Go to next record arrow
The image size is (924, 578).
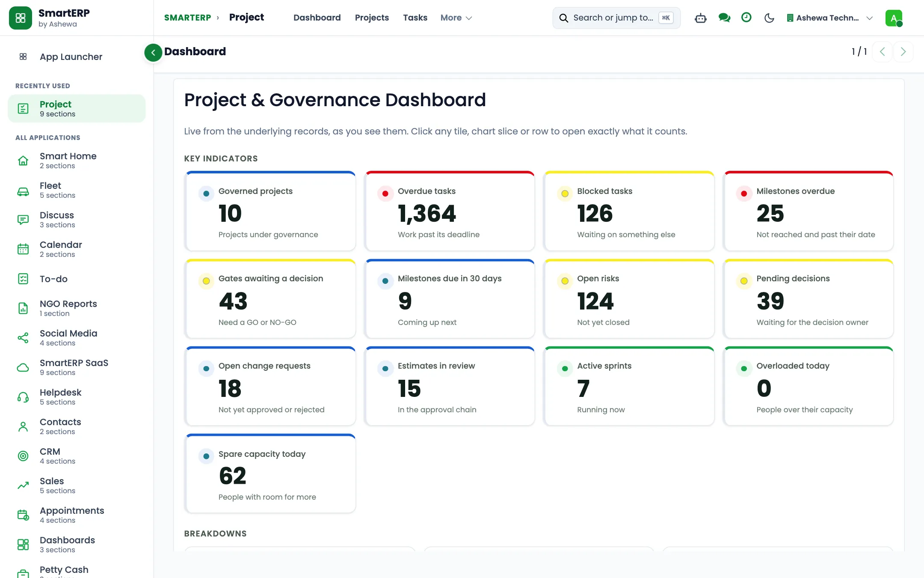tap(903, 52)
